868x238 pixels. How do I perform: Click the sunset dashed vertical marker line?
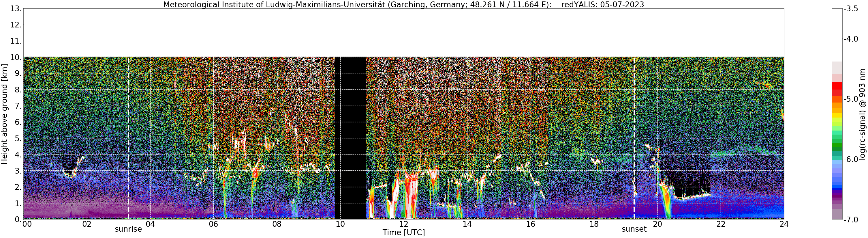pyautogui.click(x=634, y=138)
